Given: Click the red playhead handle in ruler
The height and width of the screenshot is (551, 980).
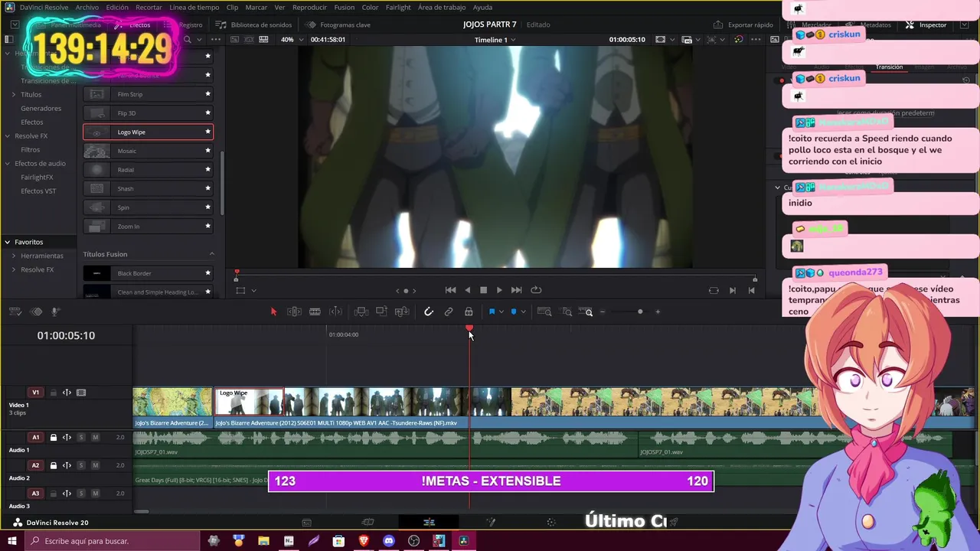Looking at the screenshot, I should (469, 328).
